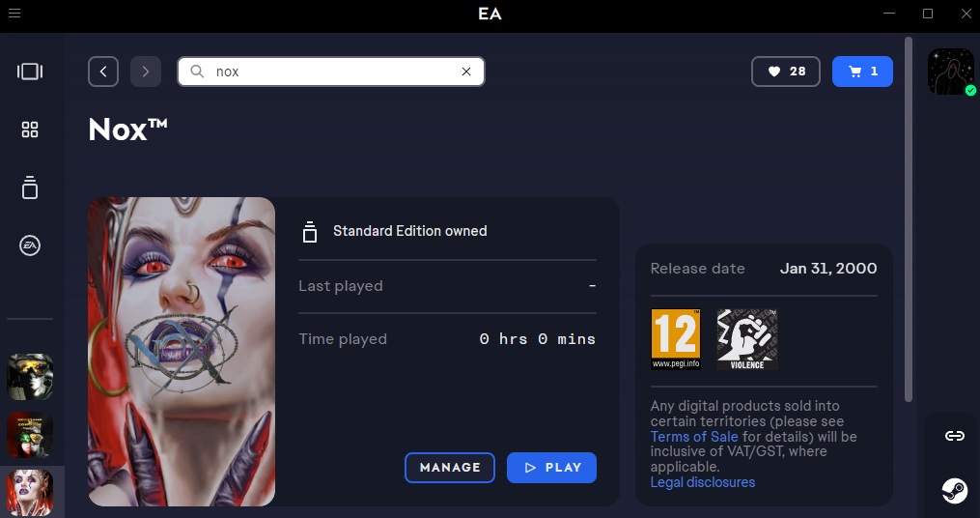Select the Nox game thumbnail in the sidebar

coord(30,492)
